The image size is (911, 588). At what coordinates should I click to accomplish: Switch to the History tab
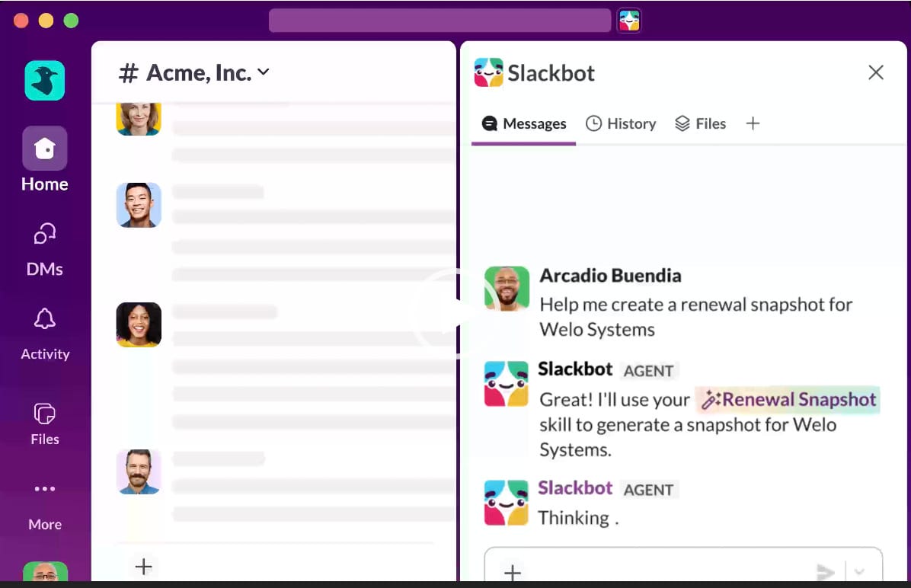point(620,123)
